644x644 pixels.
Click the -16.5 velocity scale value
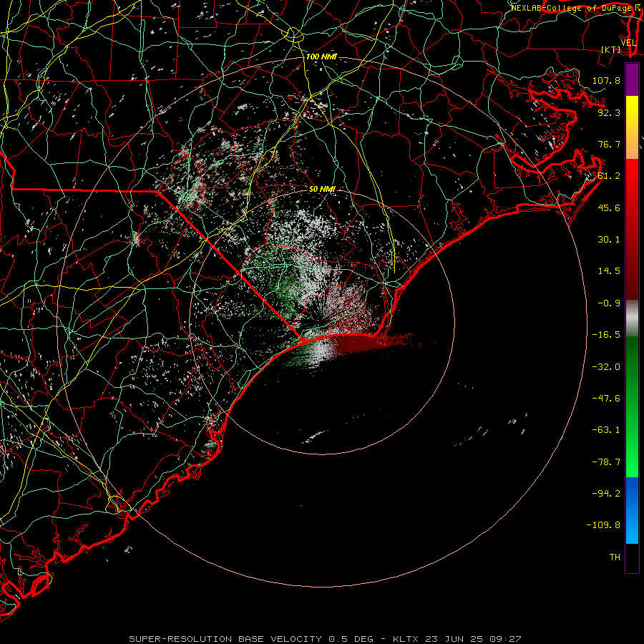(x=606, y=335)
